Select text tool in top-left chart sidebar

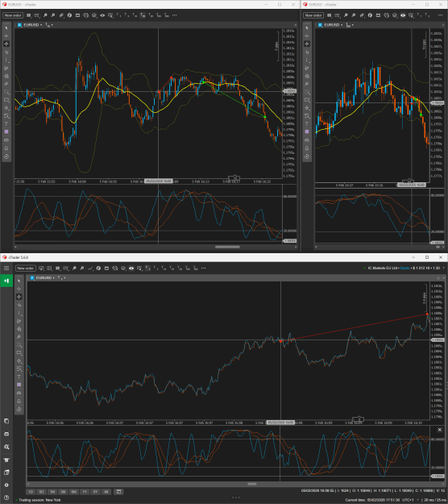6,124
